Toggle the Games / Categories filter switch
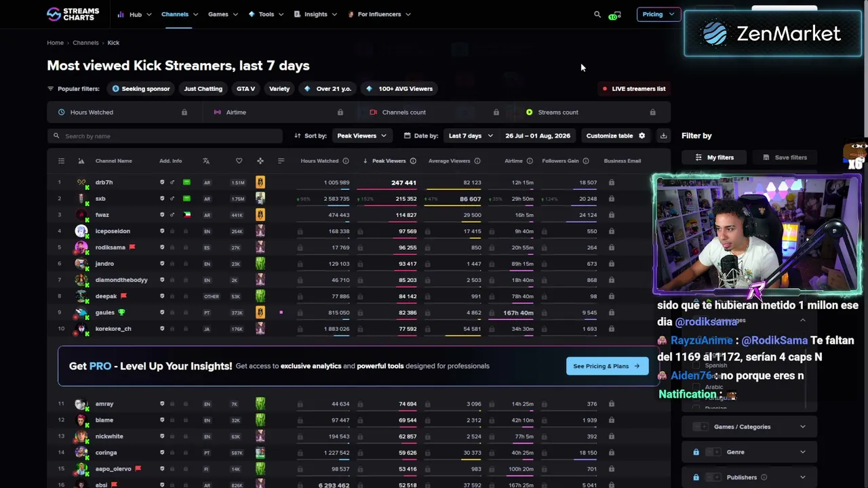Viewport: 868px width, 488px height. [702, 427]
